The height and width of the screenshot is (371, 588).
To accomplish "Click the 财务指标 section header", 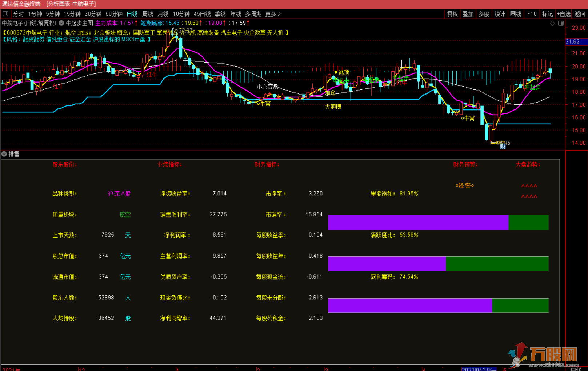I will (267, 164).
